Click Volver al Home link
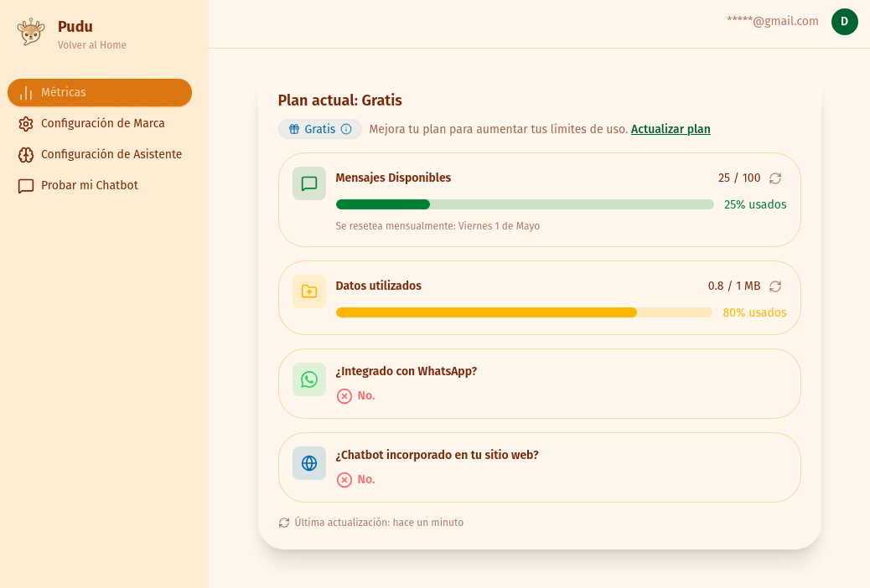Screen dimensions: 870x588 [x=92, y=45]
